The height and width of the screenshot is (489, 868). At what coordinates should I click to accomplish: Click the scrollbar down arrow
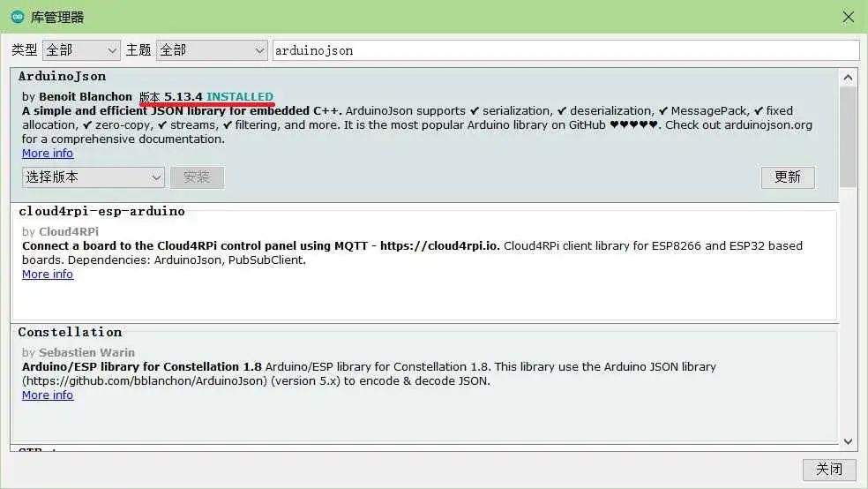click(x=848, y=441)
